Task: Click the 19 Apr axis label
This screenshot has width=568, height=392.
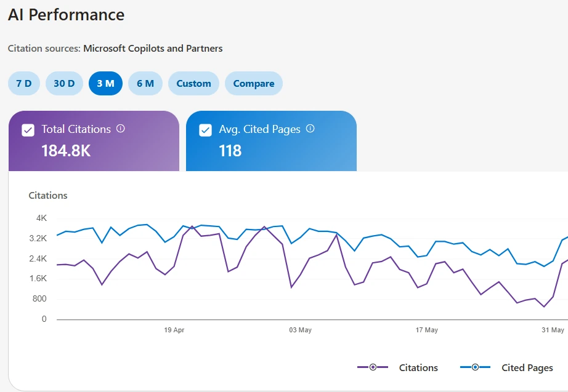Action: pos(174,330)
